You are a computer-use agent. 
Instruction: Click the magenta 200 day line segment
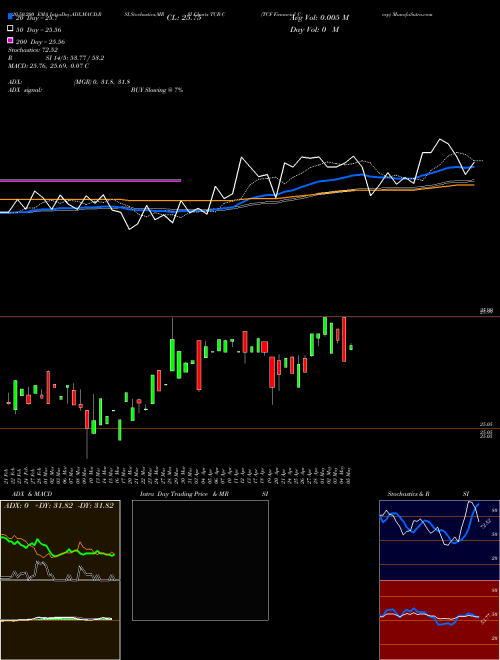pyautogui.click(x=90, y=181)
